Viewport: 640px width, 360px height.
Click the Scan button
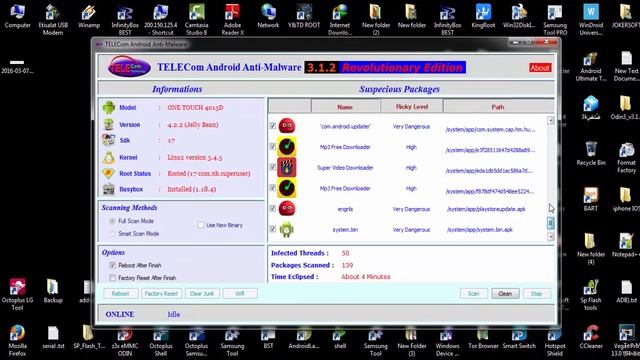(x=473, y=293)
